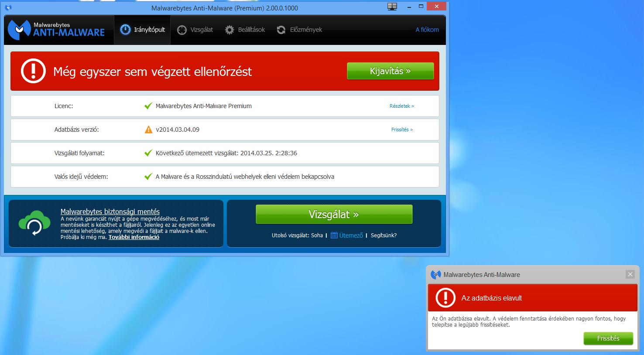This screenshot has width=644, height=355.
Task: Click the Vizsgálati folyamat: label
Action: 79,153
